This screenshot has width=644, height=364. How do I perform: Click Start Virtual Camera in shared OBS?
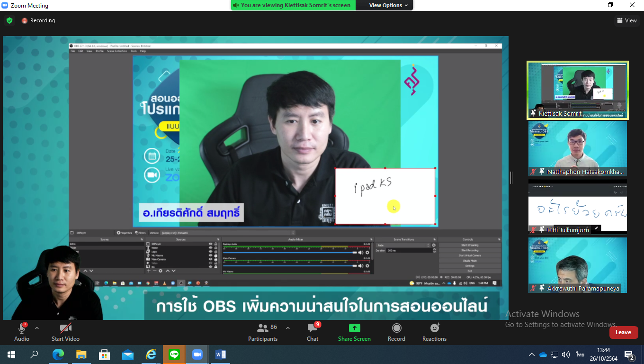[x=470, y=255]
